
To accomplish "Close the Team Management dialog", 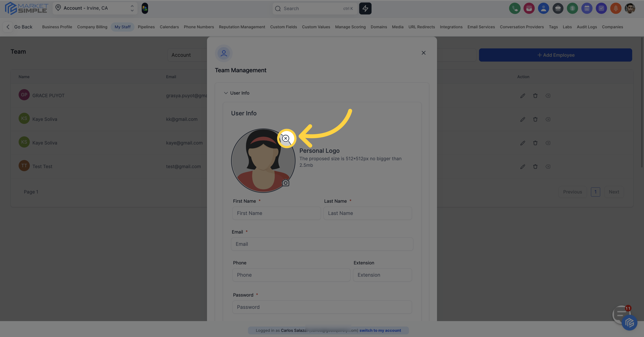I will [423, 53].
